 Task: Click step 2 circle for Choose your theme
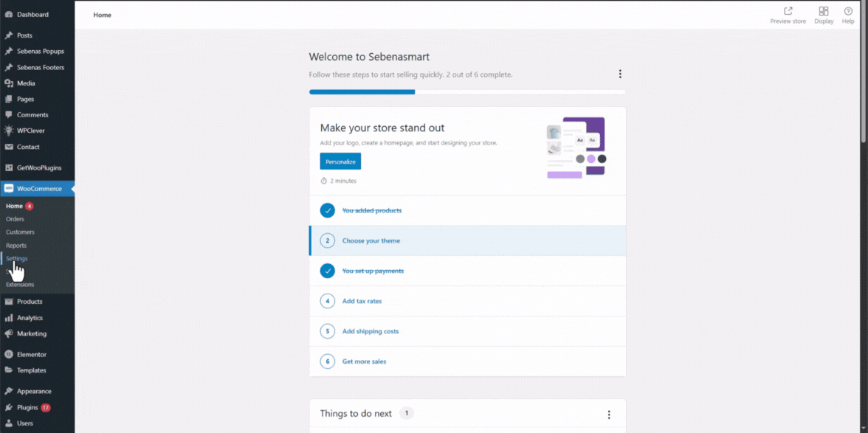tap(328, 240)
